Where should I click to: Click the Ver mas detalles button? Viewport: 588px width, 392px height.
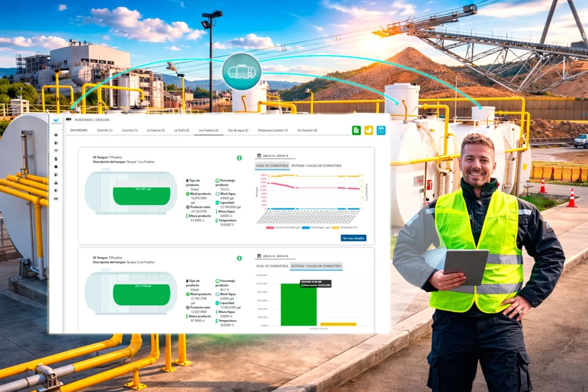click(353, 238)
